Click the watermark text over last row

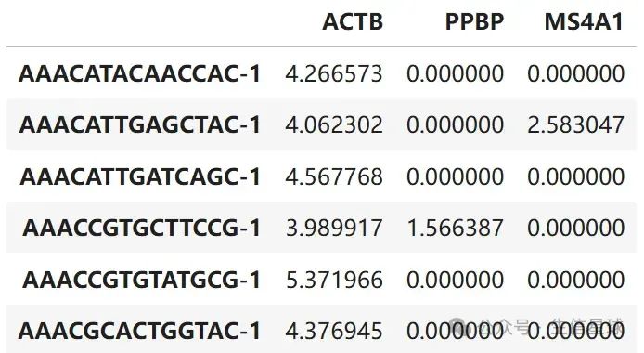(x=536, y=327)
